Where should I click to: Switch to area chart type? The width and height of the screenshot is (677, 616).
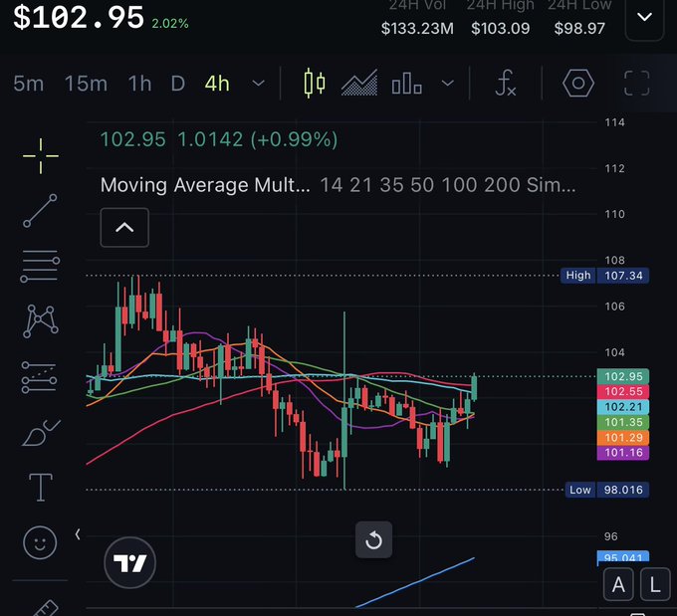click(x=359, y=83)
